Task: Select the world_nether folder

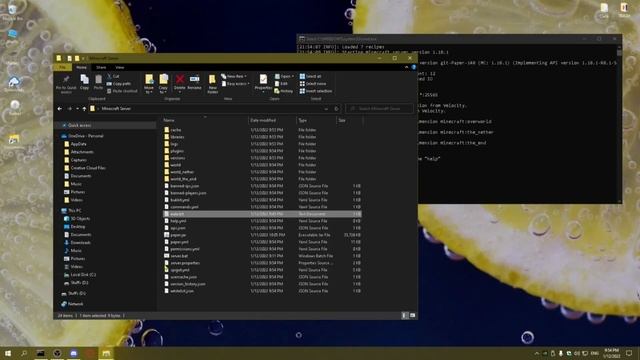Action: 182,172
